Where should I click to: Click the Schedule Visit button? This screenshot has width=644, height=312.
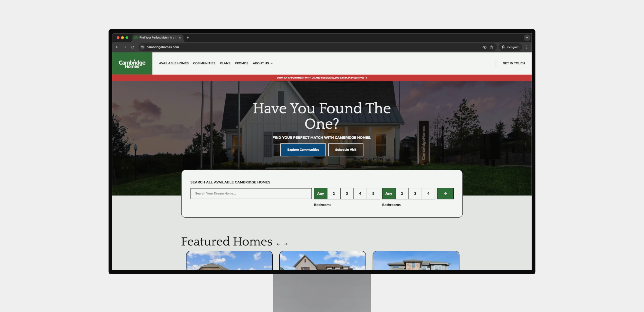[x=345, y=150]
